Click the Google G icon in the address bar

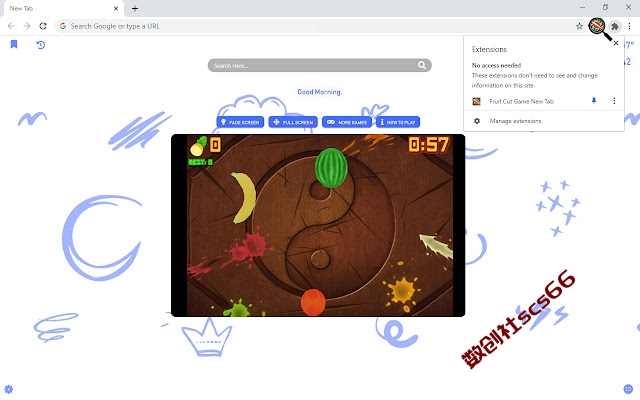click(63, 26)
